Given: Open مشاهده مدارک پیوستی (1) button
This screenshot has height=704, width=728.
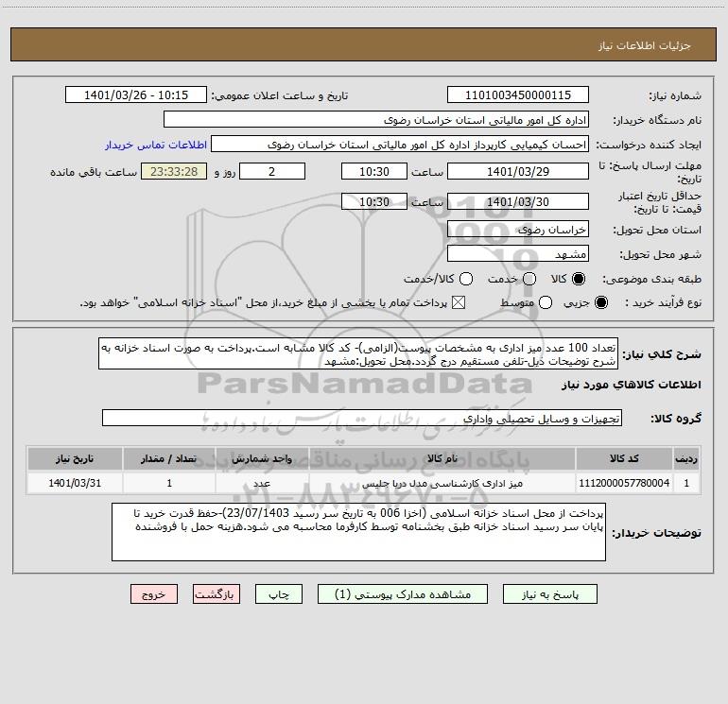Looking at the screenshot, I should [x=403, y=594].
